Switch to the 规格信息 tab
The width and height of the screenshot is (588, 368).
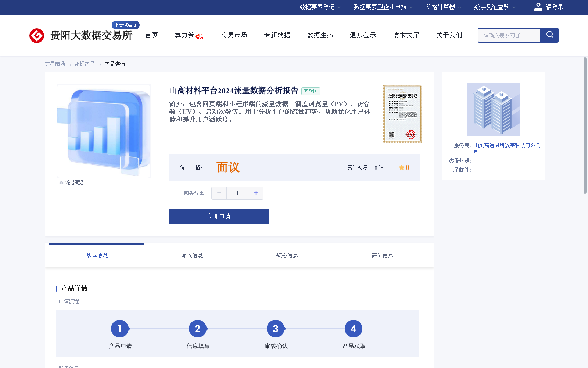(287, 255)
